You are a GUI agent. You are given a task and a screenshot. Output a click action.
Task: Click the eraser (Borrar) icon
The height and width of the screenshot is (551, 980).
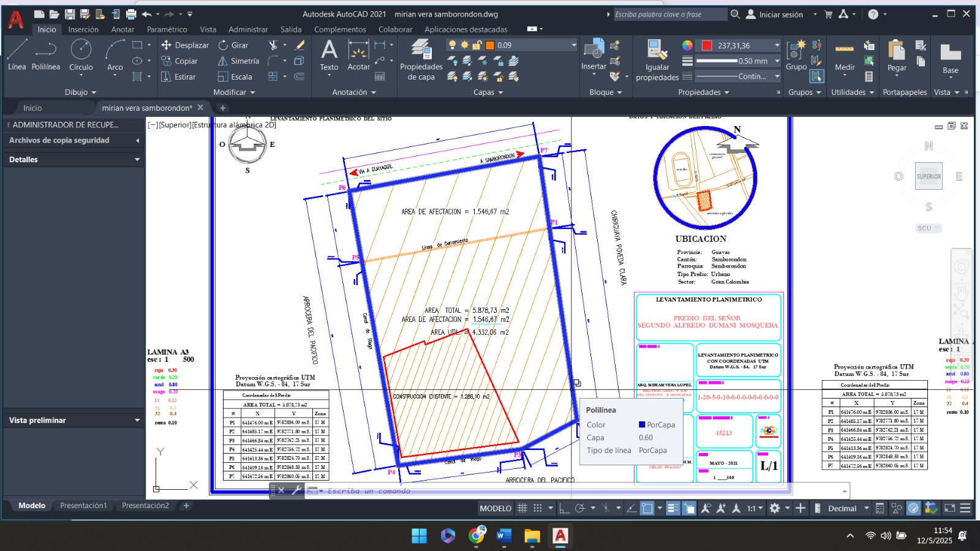(x=300, y=45)
